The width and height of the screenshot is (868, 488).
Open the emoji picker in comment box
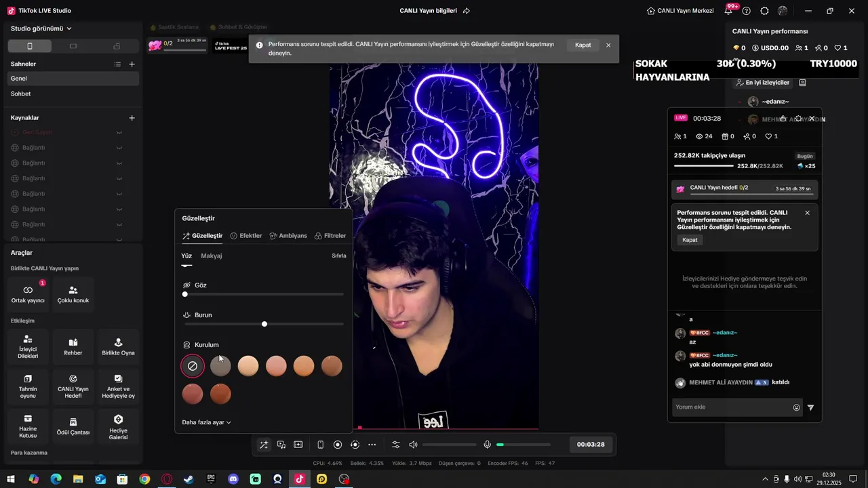point(797,407)
